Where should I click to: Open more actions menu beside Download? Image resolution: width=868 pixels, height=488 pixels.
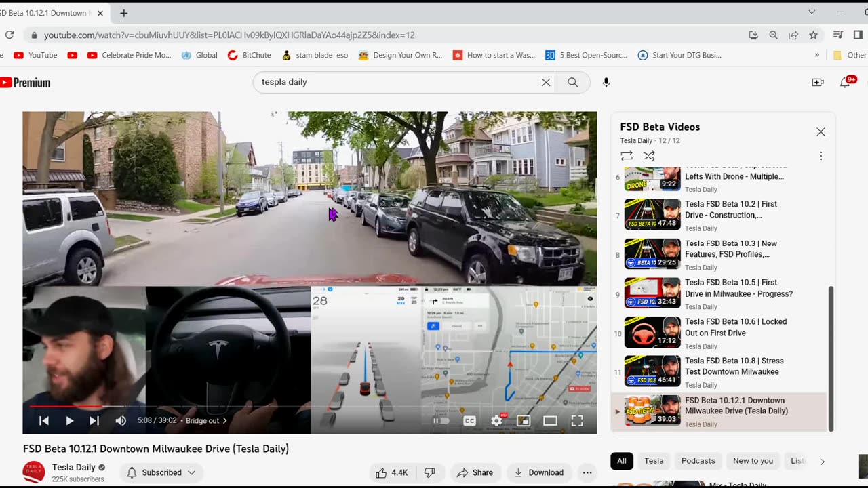tap(587, 472)
